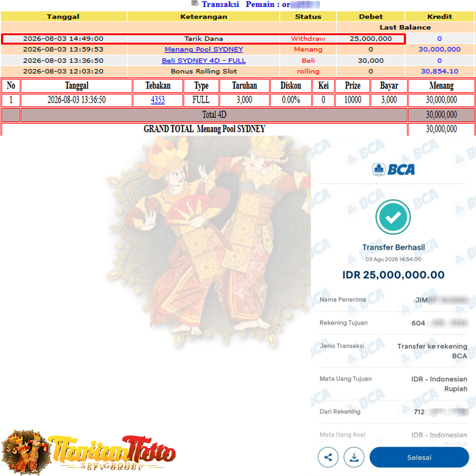
Task: Click the Bayar column header
Action: point(389,86)
